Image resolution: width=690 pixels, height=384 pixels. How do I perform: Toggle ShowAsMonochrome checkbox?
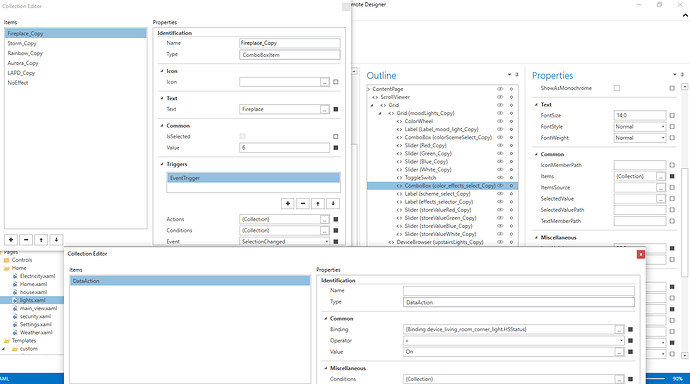coord(617,88)
